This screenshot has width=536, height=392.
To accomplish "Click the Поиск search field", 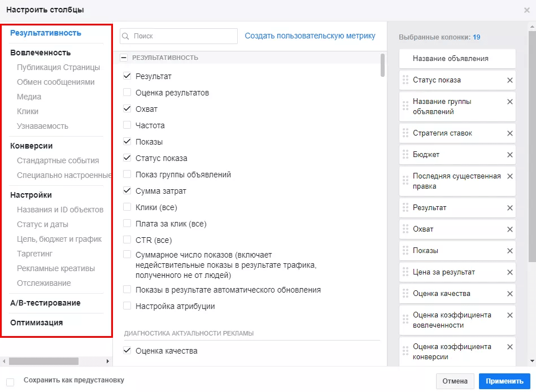I will pyautogui.click(x=179, y=36).
